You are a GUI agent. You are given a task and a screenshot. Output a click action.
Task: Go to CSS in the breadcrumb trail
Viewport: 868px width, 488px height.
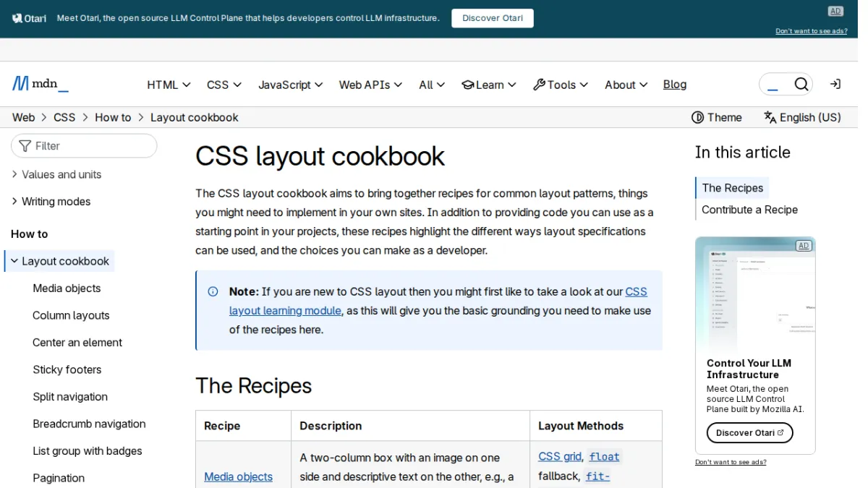[x=64, y=117]
